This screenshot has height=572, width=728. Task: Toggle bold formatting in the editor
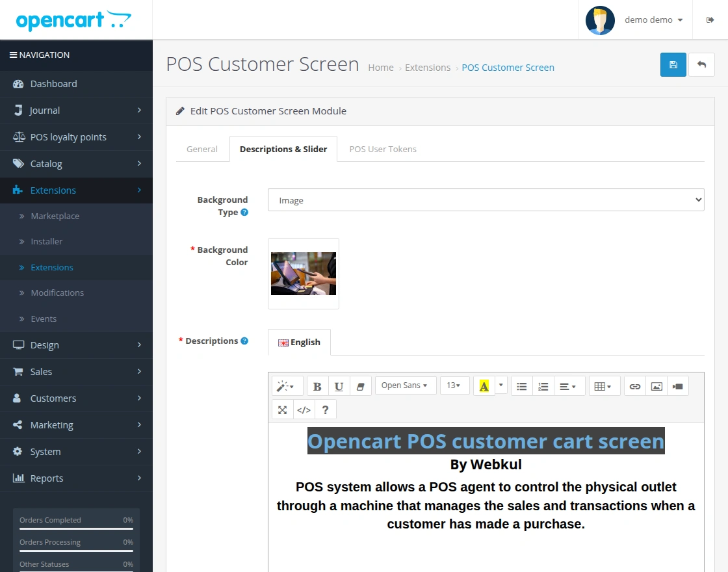coord(317,385)
